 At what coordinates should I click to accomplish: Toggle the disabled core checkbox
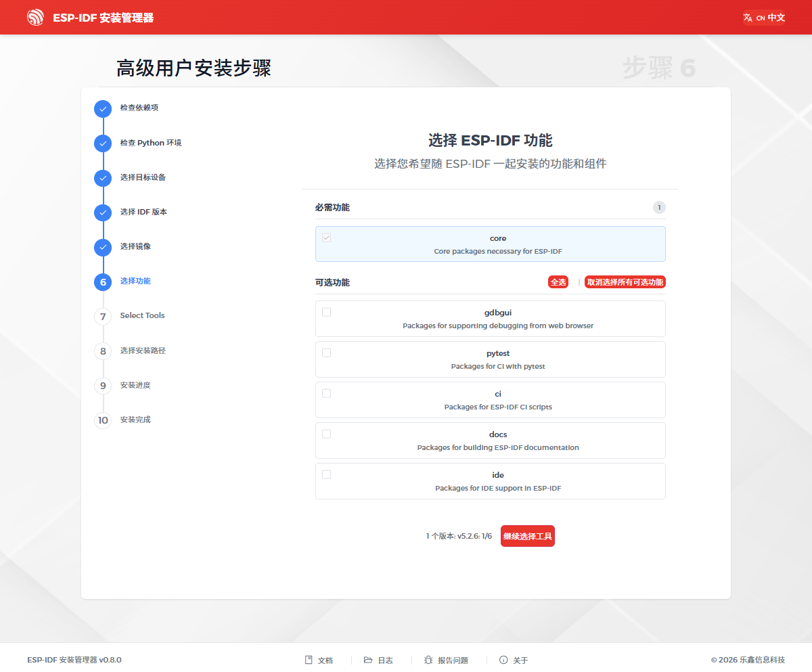(x=326, y=238)
